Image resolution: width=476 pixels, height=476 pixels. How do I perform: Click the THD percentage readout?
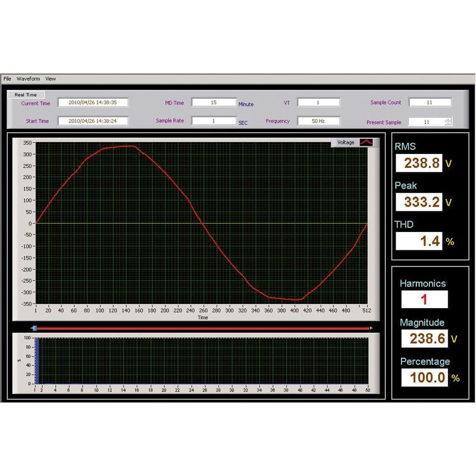[x=419, y=241]
